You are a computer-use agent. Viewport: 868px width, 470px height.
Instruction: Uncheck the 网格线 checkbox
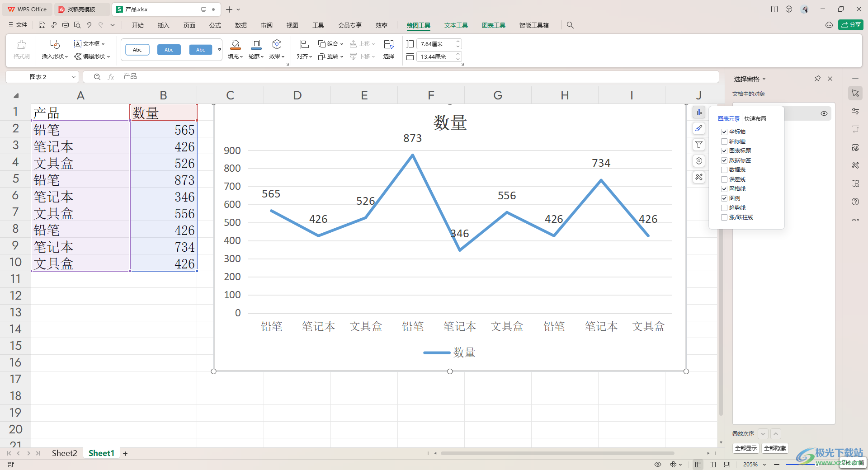[x=724, y=189]
